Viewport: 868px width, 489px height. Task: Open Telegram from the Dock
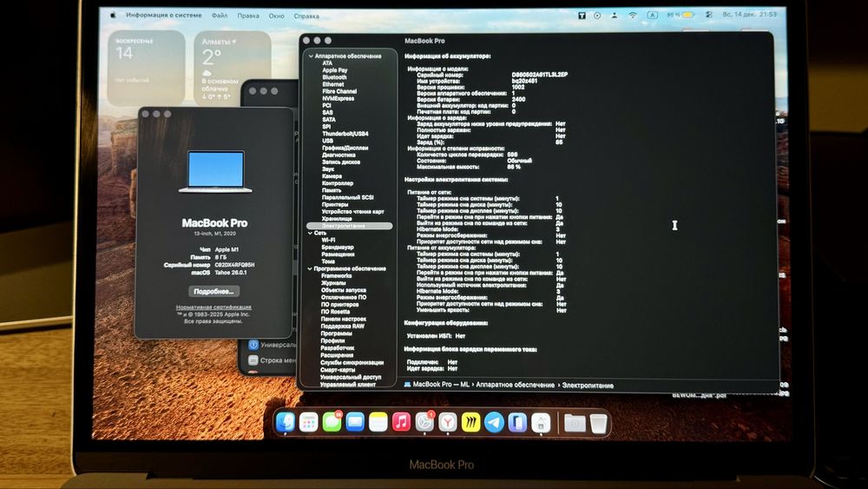click(x=495, y=422)
